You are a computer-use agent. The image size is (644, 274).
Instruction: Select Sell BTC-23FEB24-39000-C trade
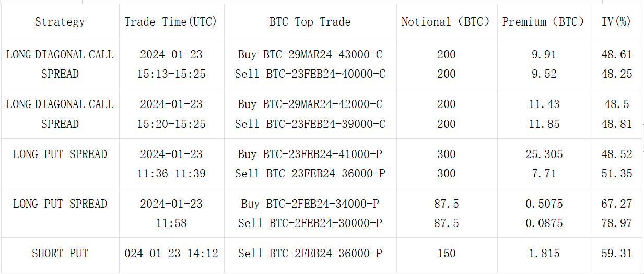pyautogui.click(x=310, y=124)
